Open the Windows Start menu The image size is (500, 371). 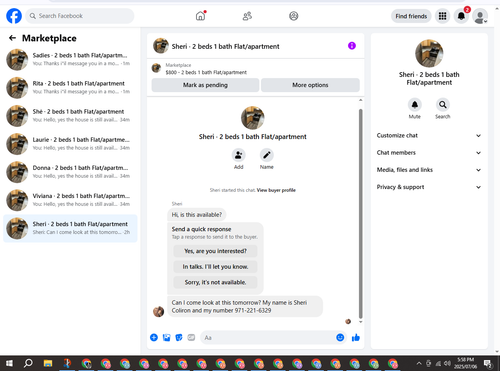(9, 363)
